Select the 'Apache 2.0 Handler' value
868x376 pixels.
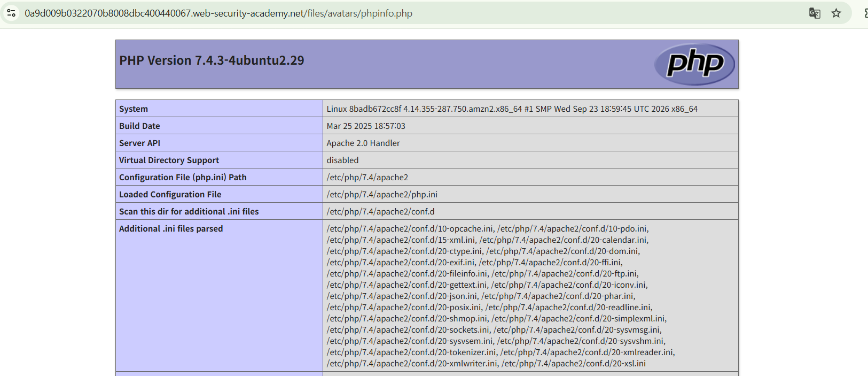(x=363, y=143)
